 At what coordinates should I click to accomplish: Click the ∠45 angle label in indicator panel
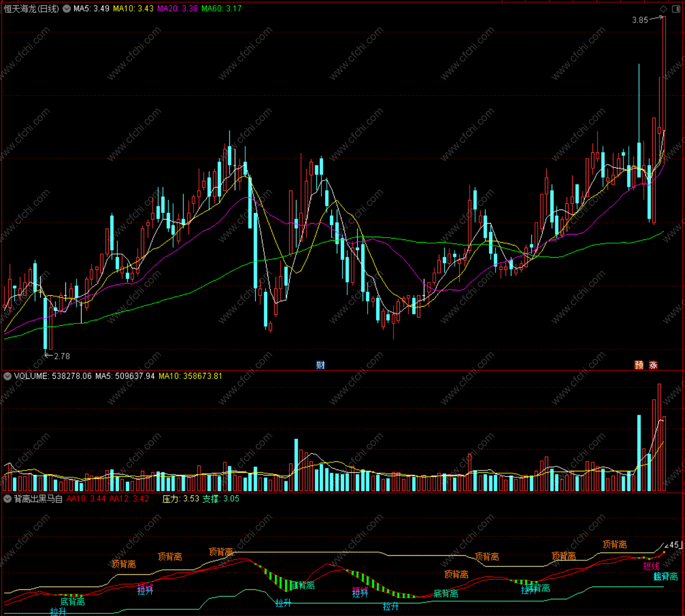pos(672,545)
